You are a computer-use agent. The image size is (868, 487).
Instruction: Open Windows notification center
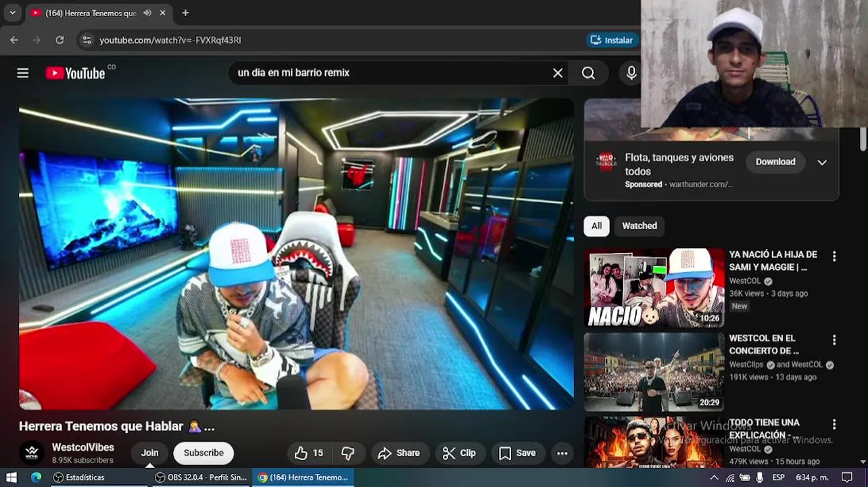(x=847, y=478)
